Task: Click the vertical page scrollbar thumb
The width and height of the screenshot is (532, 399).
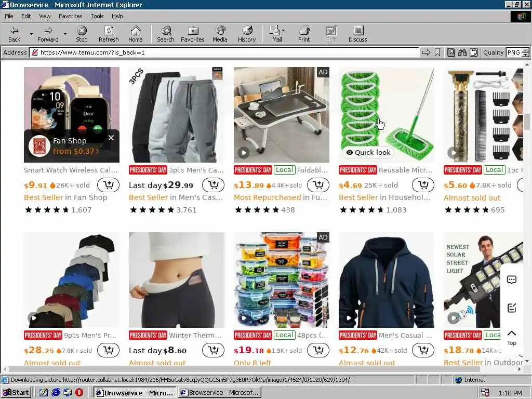Action: (x=527, y=122)
